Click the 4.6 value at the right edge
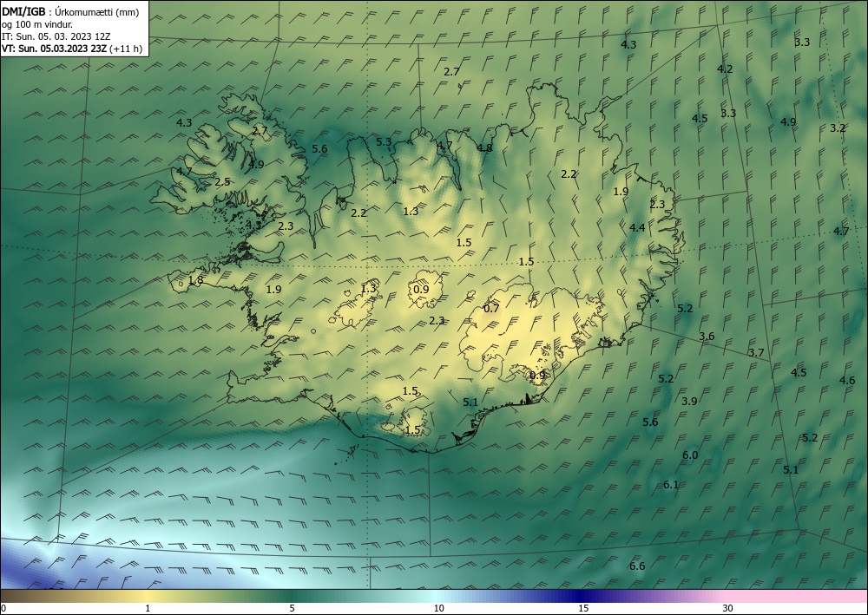The height and width of the screenshot is (615, 868). coord(847,380)
